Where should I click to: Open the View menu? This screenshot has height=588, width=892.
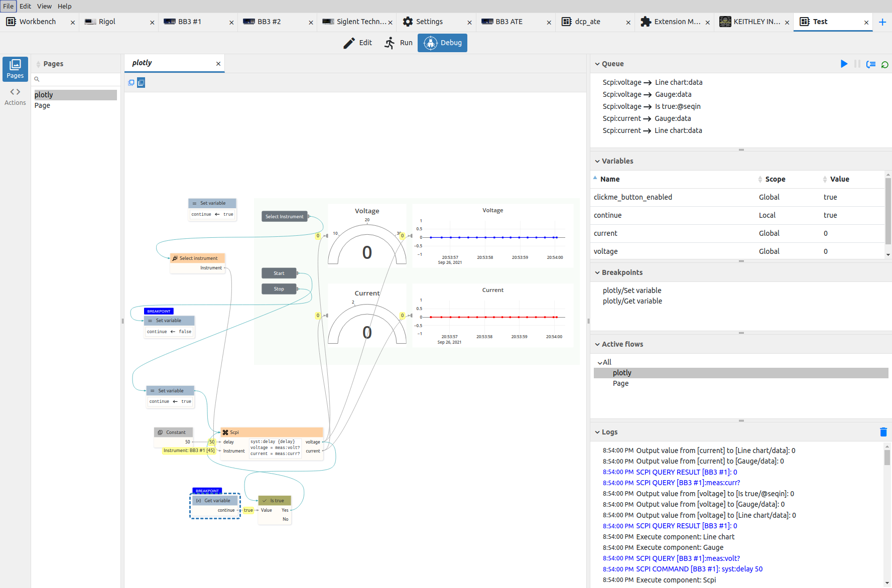pos(44,6)
